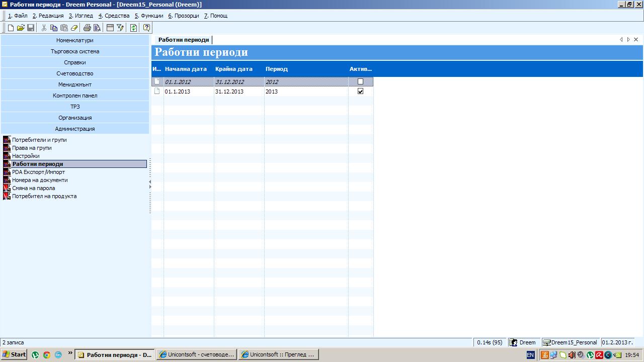Expand the Търговска система section
This screenshot has height=362, width=644.
(x=75, y=51)
